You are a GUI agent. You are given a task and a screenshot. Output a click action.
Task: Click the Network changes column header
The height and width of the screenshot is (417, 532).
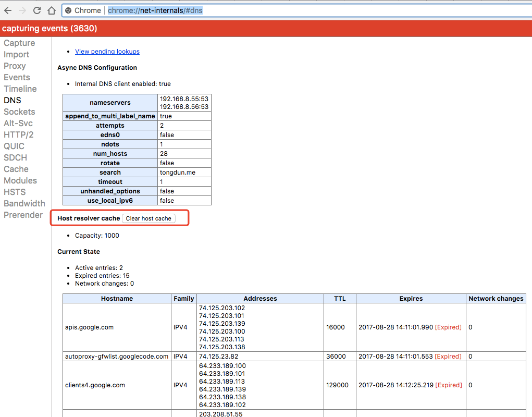coord(496,299)
